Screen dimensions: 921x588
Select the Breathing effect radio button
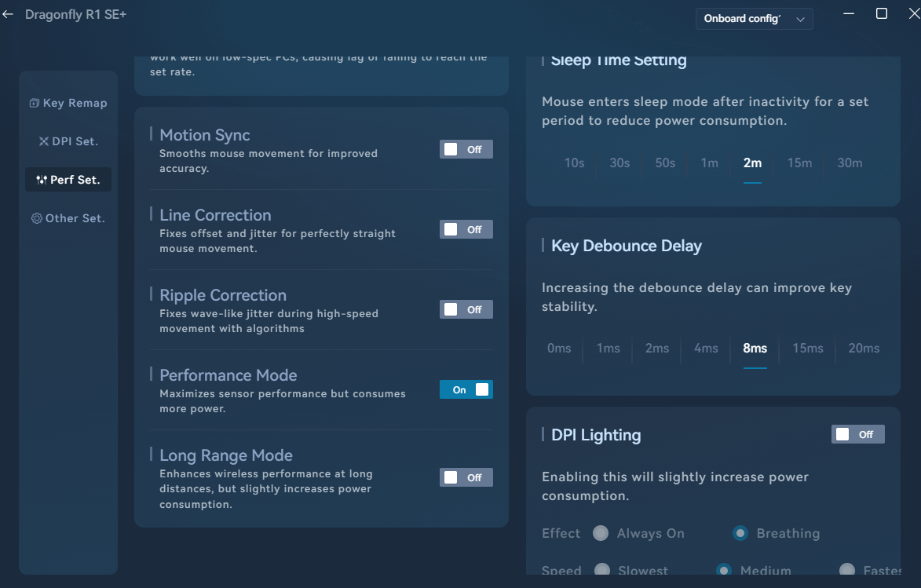[x=740, y=534]
